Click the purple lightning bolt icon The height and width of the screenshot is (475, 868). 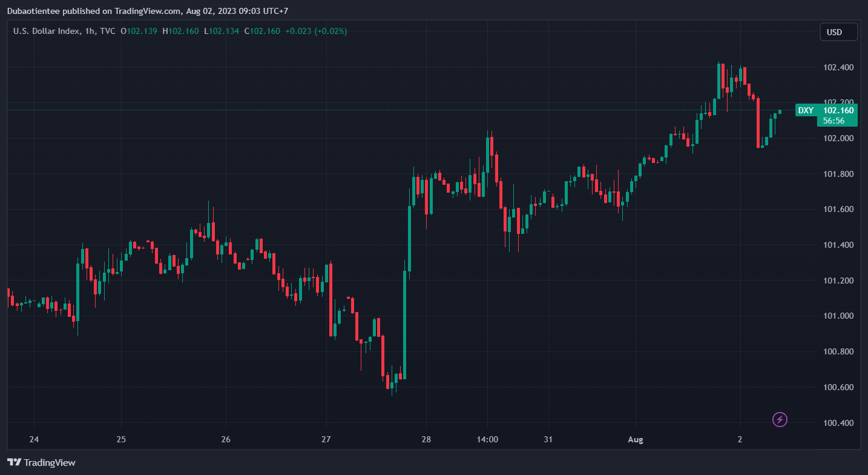(780, 419)
